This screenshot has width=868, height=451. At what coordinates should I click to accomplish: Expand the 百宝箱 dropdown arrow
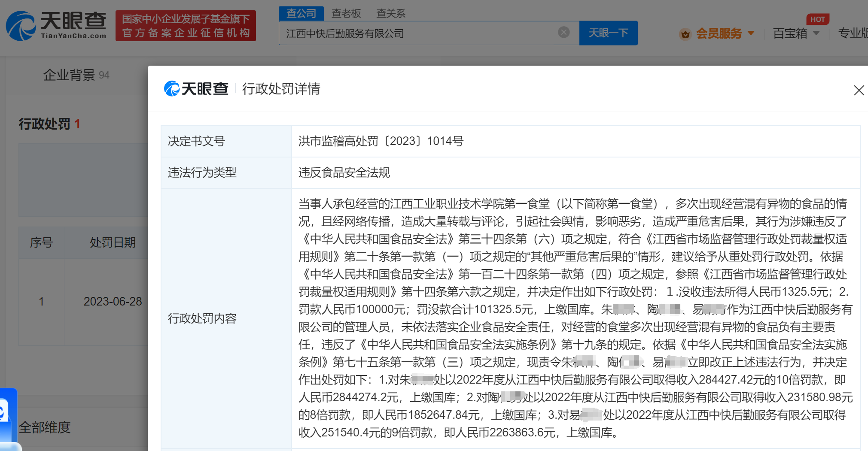tap(816, 33)
